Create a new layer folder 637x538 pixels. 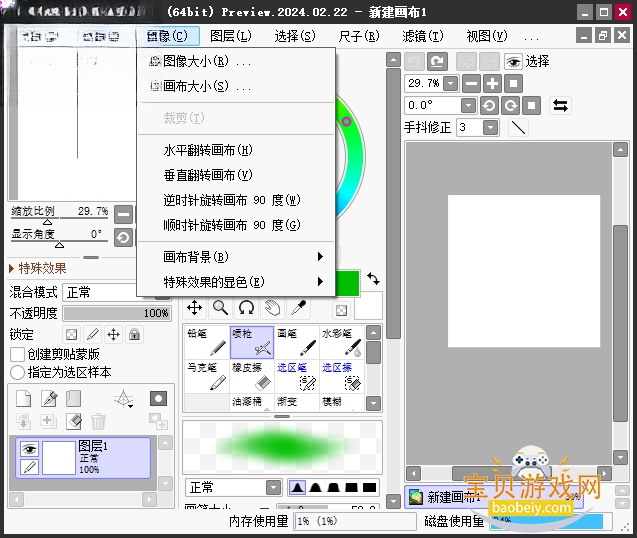pos(74,399)
